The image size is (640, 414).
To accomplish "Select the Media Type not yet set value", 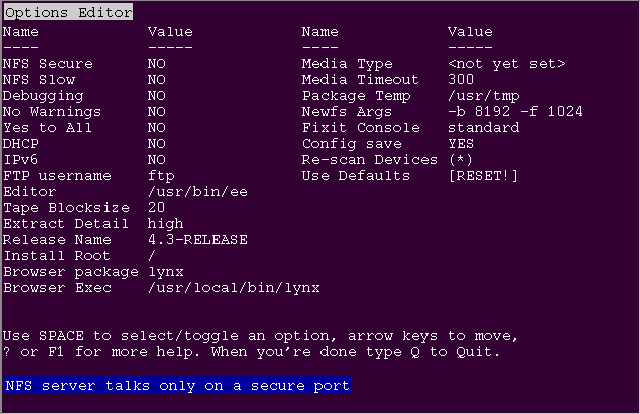I will [507, 64].
